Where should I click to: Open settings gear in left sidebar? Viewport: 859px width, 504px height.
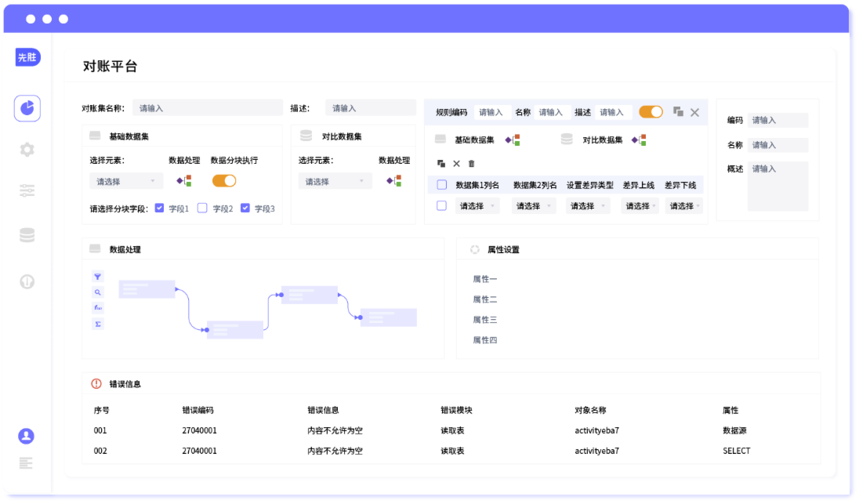click(27, 150)
